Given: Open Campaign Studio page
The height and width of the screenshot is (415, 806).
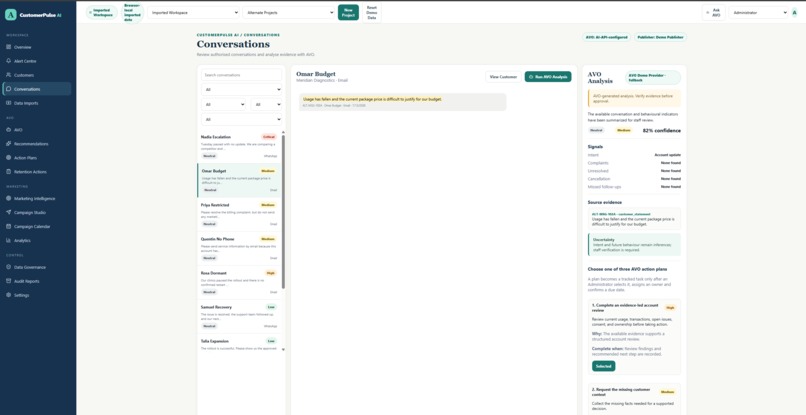Looking at the screenshot, I should tap(35, 212).
